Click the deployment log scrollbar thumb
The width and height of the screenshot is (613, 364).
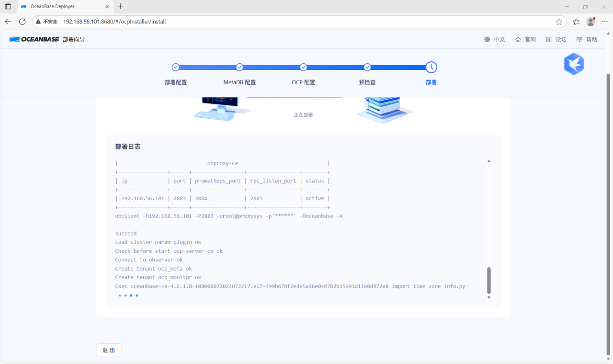pos(488,280)
